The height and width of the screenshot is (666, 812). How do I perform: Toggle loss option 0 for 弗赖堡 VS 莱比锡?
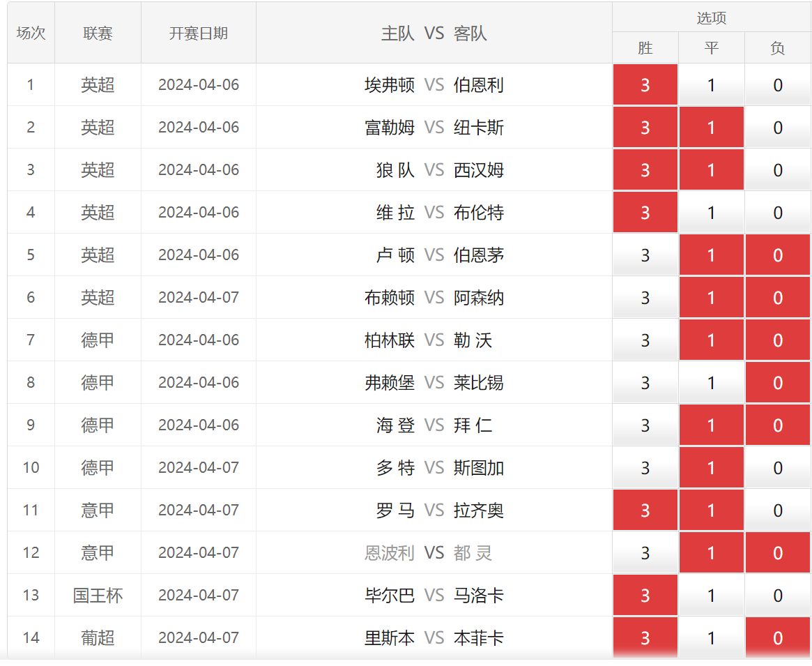point(777,382)
